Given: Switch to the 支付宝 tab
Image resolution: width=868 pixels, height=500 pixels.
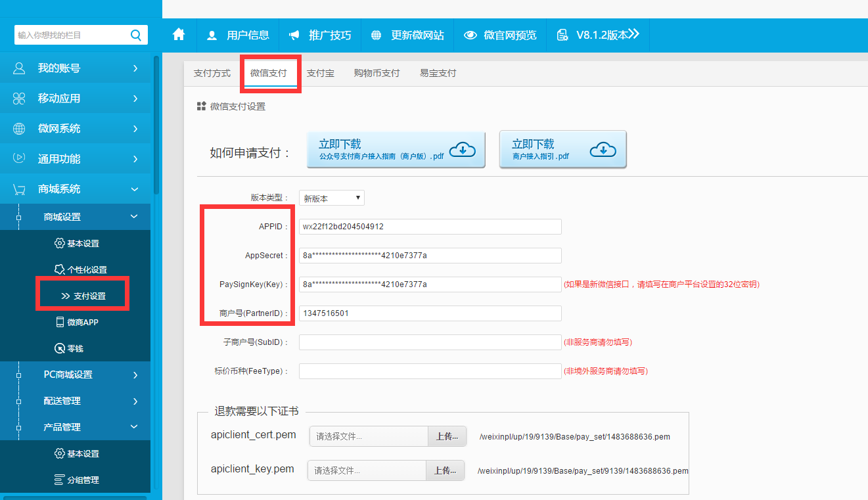Looking at the screenshot, I should click(320, 73).
